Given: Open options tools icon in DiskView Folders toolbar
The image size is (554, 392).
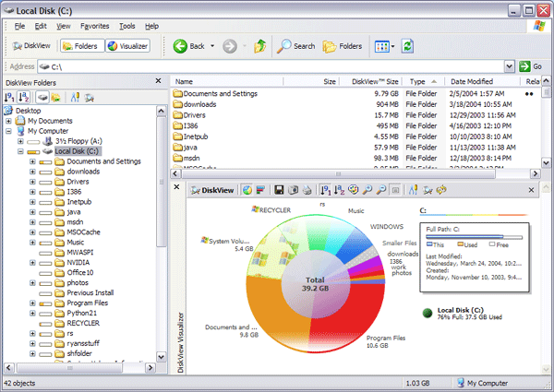Looking at the screenshot, I should pyautogui.click(x=75, y=97).
